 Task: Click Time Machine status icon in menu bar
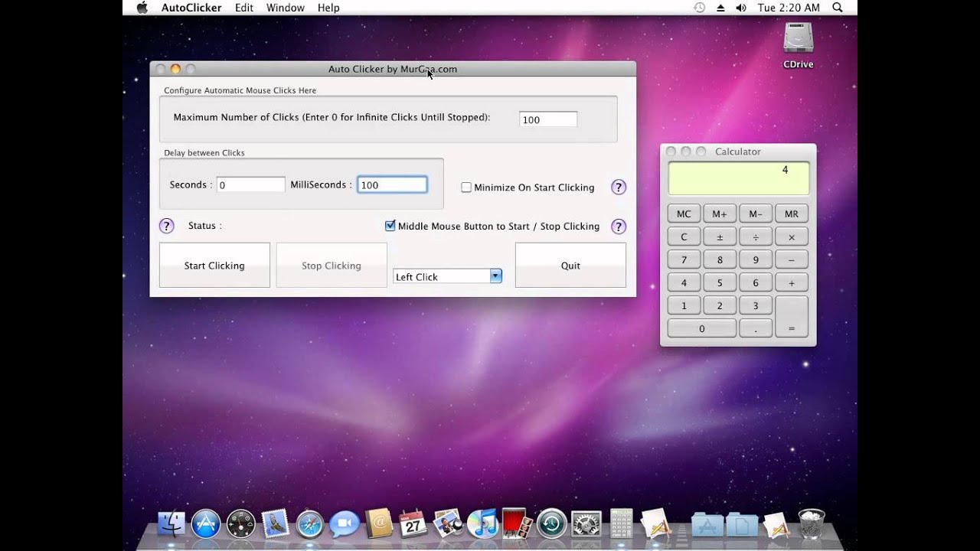(699, 8)
